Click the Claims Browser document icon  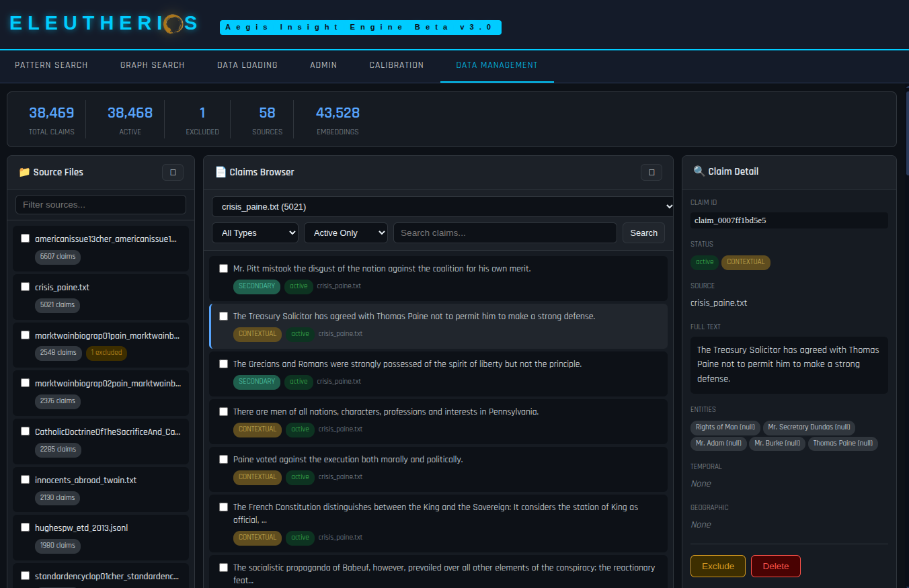[x=221, y=172]
